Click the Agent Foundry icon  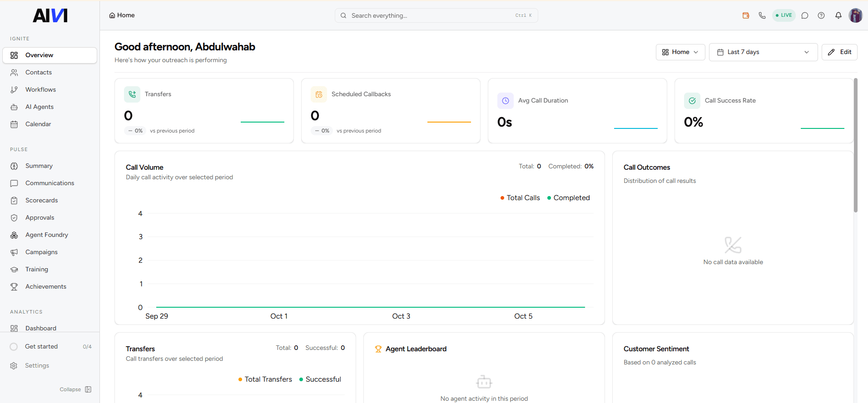click(14, 235)
